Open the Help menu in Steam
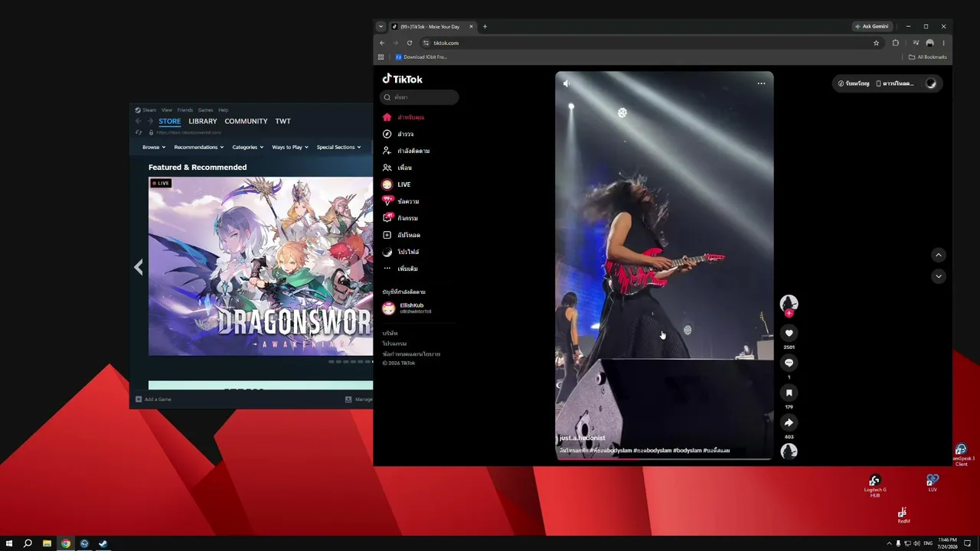980x551 pixels. tap(224, 110)
